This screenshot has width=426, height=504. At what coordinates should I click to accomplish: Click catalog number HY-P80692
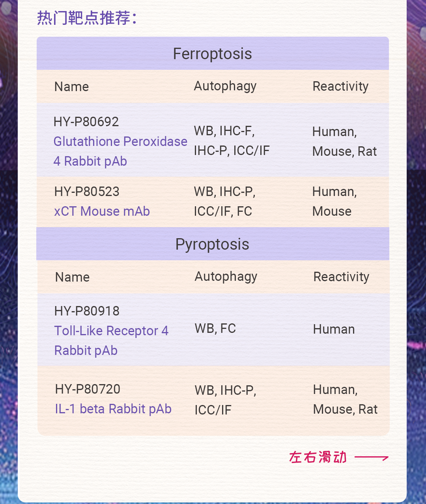tap(86, 122)
